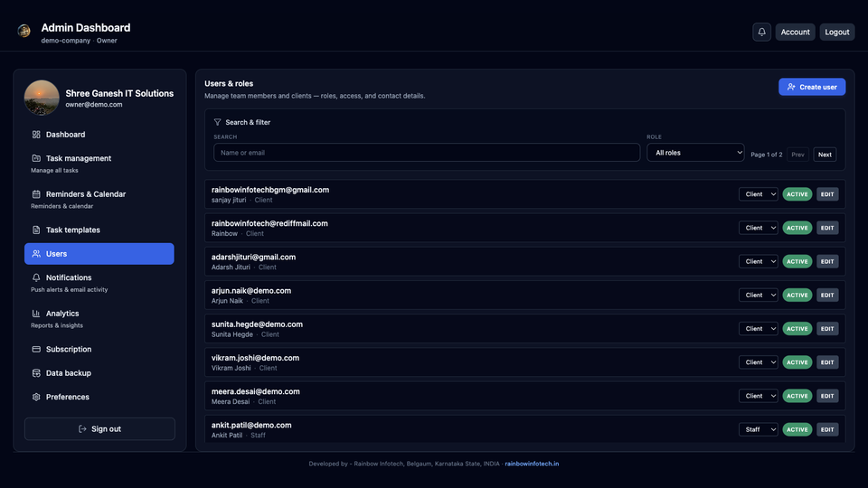The width and height of the screenshot is (868, 488).
Task: Click the Account button in header
Action: click(795, 33)
